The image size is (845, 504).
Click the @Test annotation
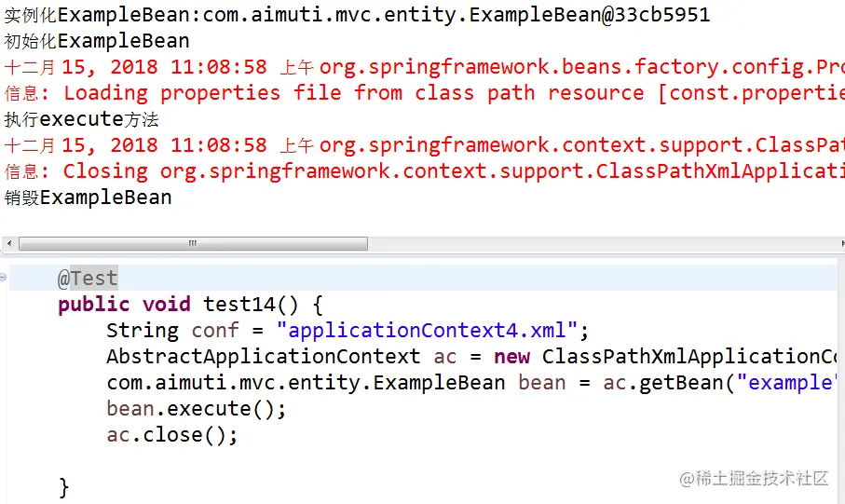[88, 279]
